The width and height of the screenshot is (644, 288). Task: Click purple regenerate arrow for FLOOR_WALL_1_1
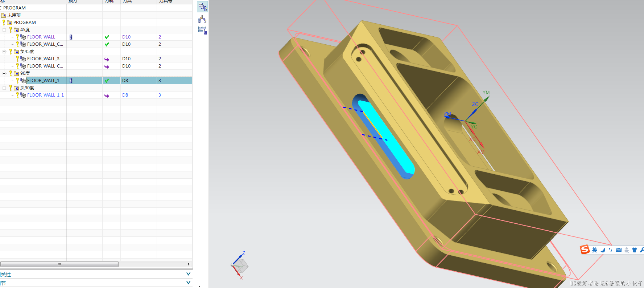(107, 96)
